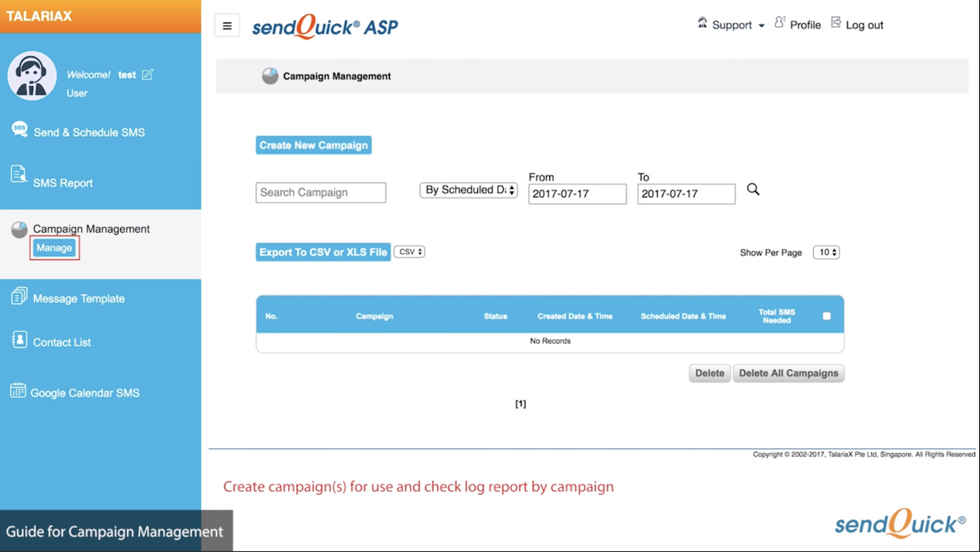Click Delete All Campaigns button
Image resolution: width=980 pixels, height=552 pixels.
789,373
